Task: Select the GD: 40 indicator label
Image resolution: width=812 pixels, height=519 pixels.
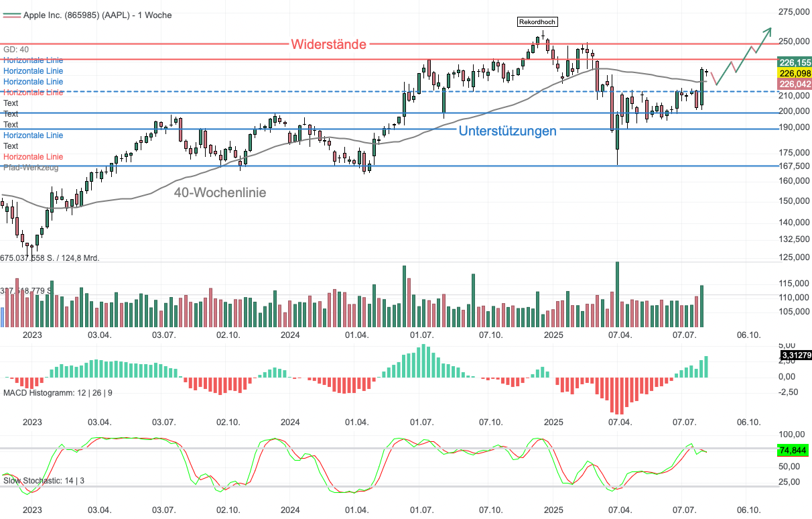Action: point(16,50)
